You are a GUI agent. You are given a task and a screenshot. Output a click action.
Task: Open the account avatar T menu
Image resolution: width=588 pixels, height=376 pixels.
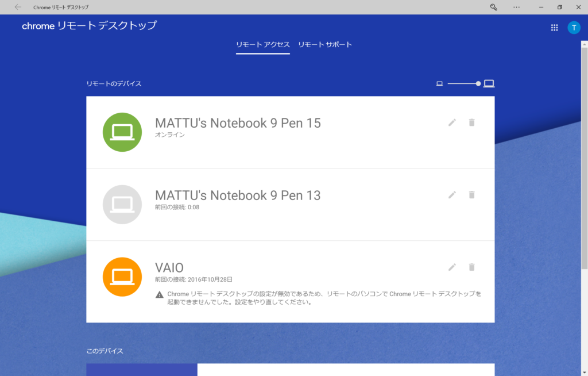tap(574, 28)
